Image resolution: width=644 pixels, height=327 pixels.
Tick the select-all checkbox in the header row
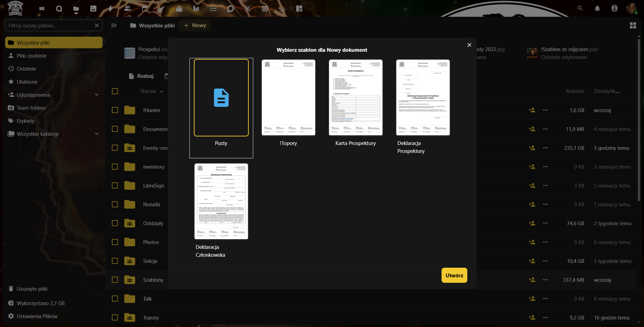(x=115, y=91)
